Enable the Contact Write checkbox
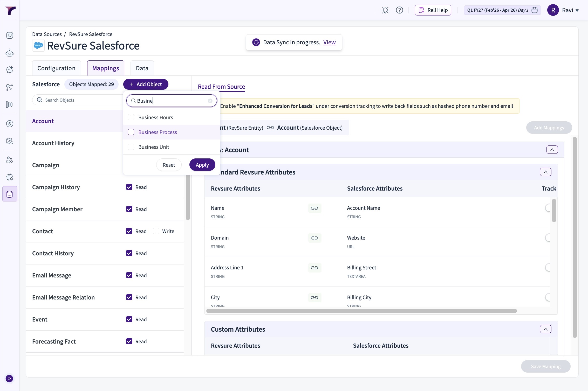 pos(156,231)
